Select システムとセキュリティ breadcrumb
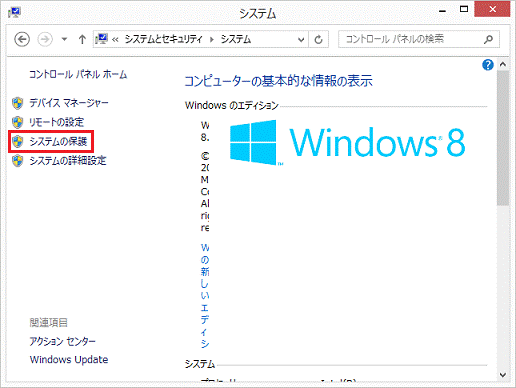516x388 pixels. [x=164, y=39]
